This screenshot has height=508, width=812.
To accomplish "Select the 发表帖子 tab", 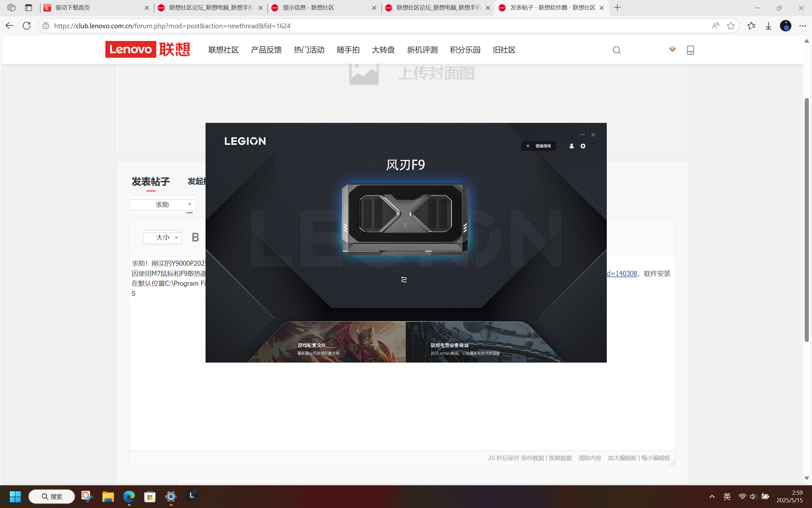I will (151, 182).
